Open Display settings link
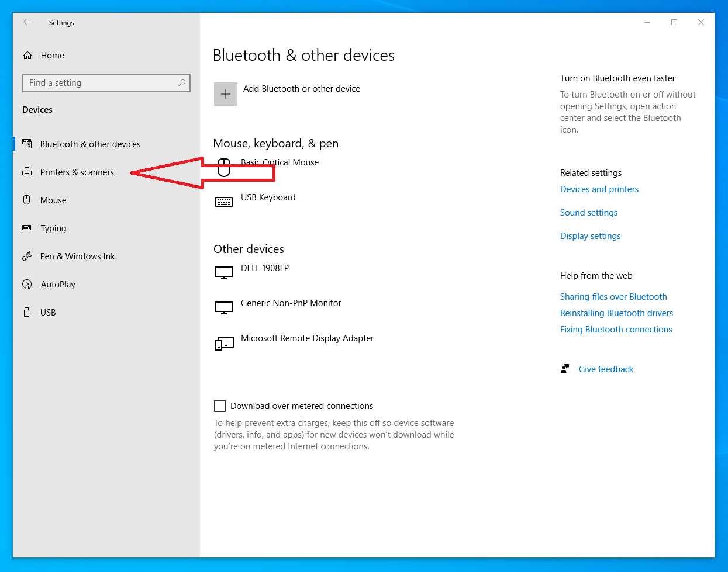 pos(590,236)
